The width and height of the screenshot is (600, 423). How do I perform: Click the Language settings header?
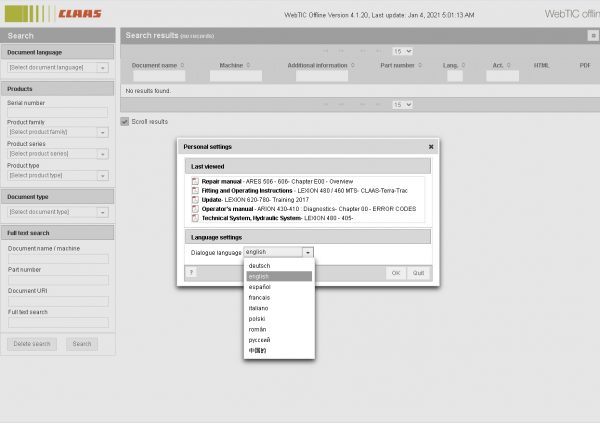[x=308, y=237]
